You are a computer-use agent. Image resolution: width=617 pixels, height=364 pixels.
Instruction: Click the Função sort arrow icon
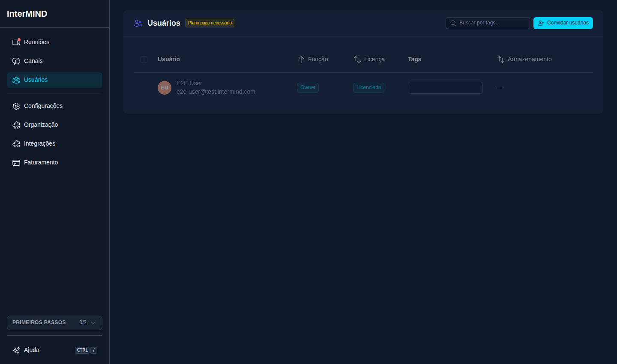coord(301,60)
